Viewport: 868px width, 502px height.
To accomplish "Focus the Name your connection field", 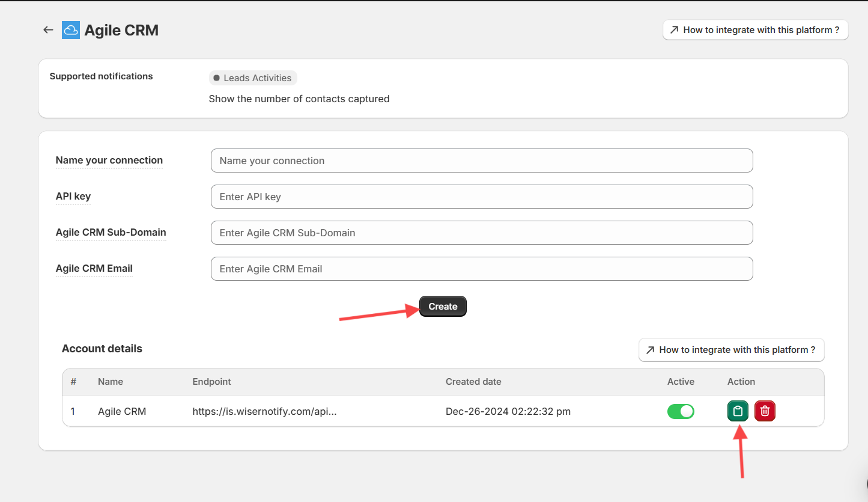I will click(482, 161).
